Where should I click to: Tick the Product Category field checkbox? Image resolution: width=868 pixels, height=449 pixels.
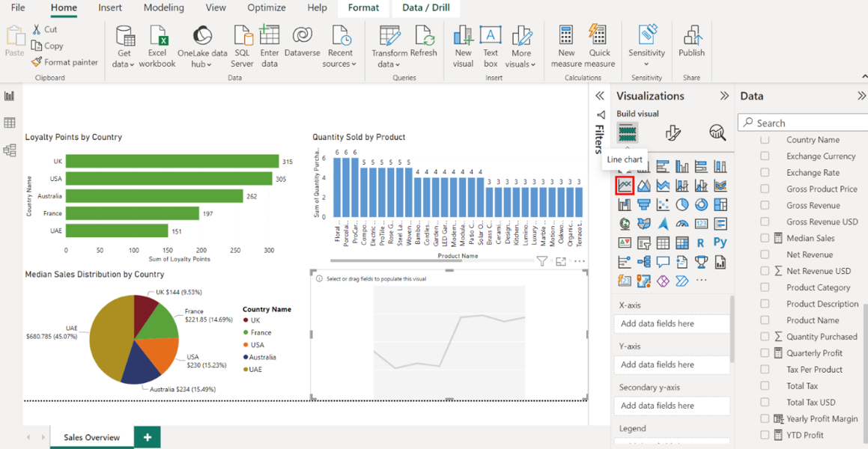click(765, 287)
